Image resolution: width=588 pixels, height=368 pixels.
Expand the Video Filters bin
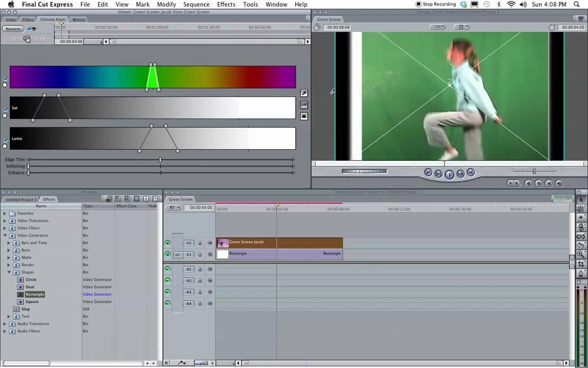[x=5, y=228]
